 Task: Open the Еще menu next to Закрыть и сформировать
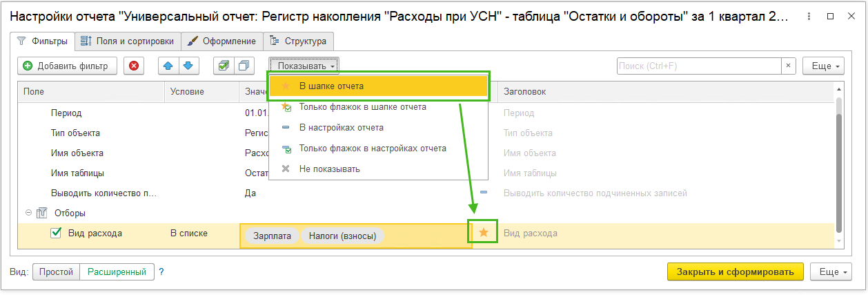click(x=831, y=272)
